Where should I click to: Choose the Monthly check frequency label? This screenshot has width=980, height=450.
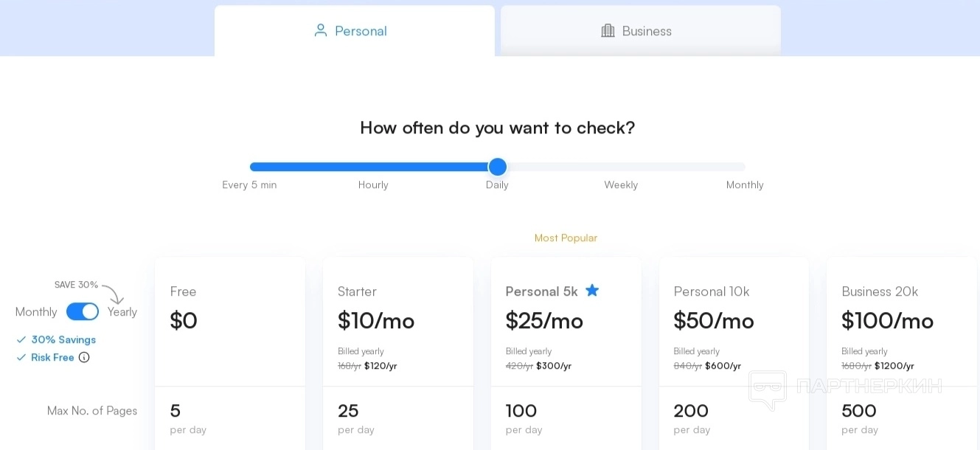(x=745, y=185)
